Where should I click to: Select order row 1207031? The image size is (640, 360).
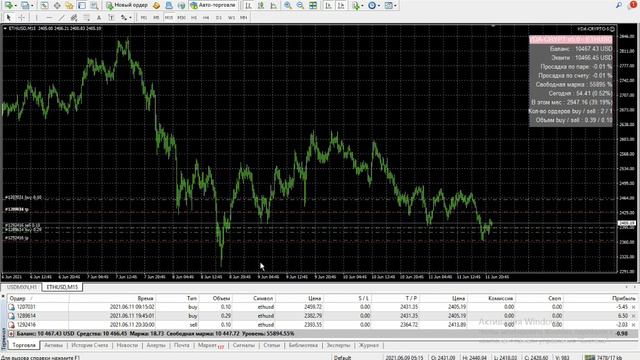(322, 307)
